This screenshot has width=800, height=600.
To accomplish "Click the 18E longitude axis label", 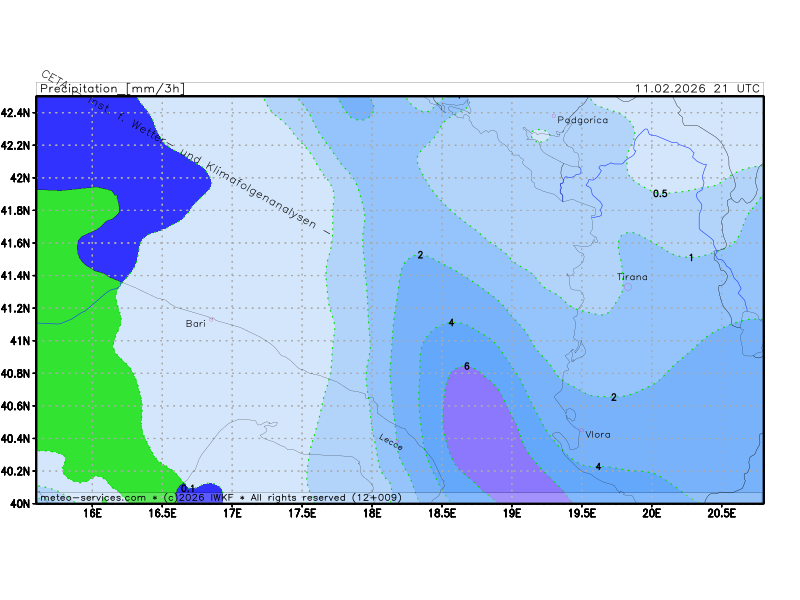I will [372, 514].
